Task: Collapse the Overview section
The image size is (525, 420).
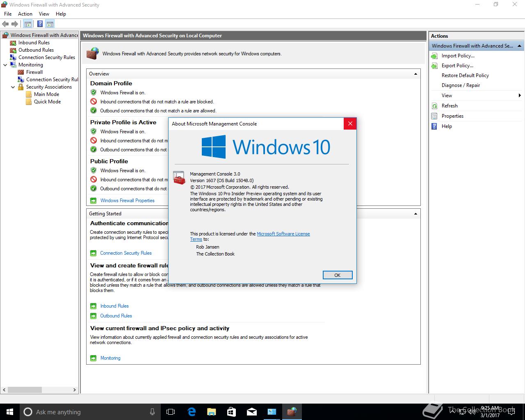Action: 415,74
